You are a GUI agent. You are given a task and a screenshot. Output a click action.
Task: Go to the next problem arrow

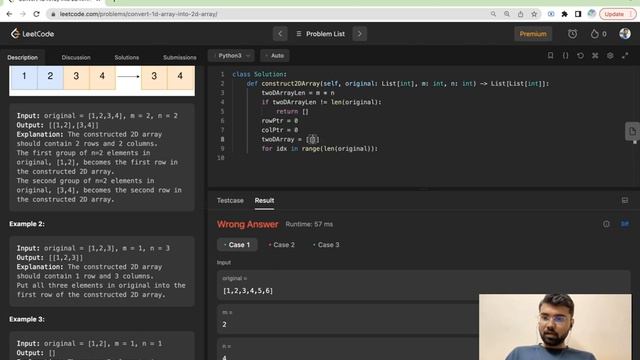coord(360,34)
